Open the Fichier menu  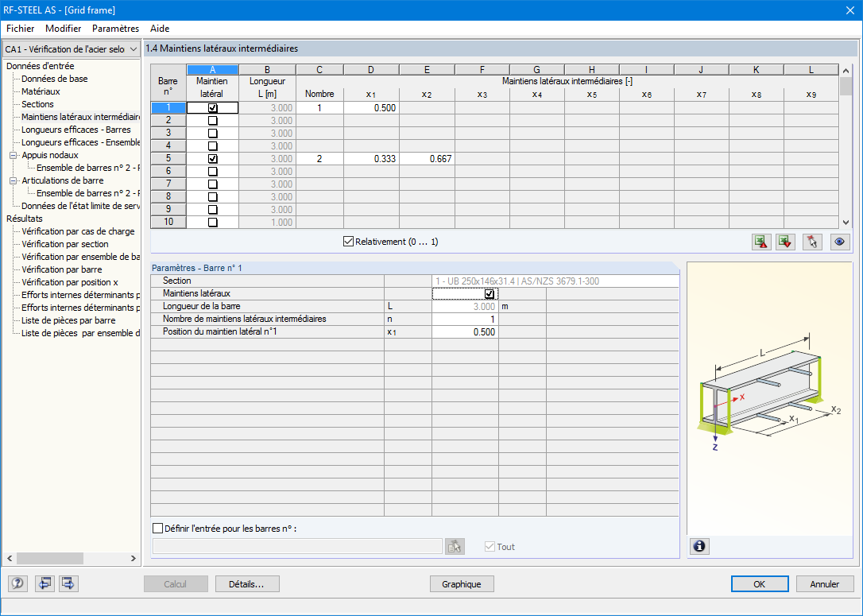[21, 29]
